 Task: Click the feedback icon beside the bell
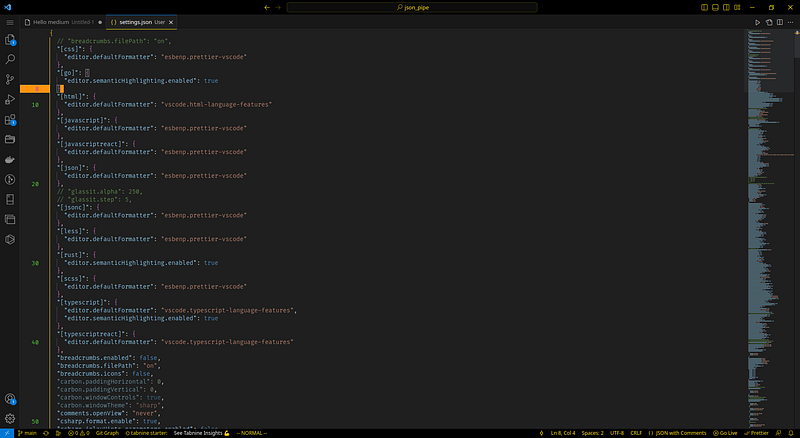click(779, 433)
